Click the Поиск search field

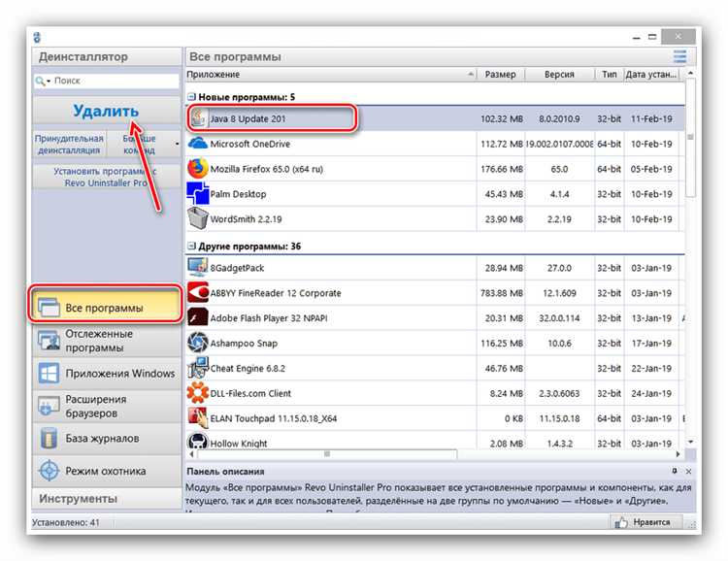coord(107,81)
